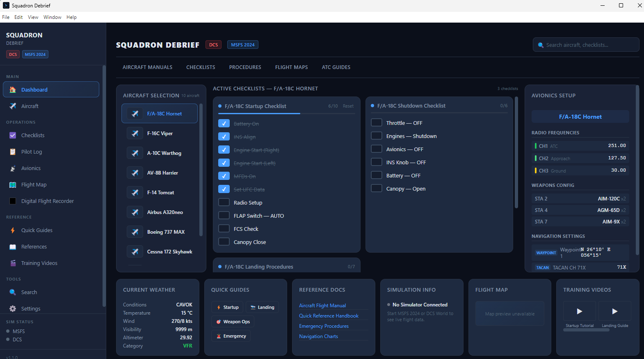Open Avionics satellite icon in sidebar
This screenshot has width=644, height=359.
13,168
